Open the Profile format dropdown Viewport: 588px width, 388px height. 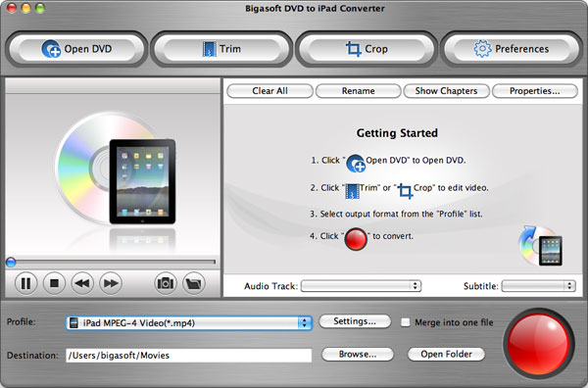(x=189, y=322)
